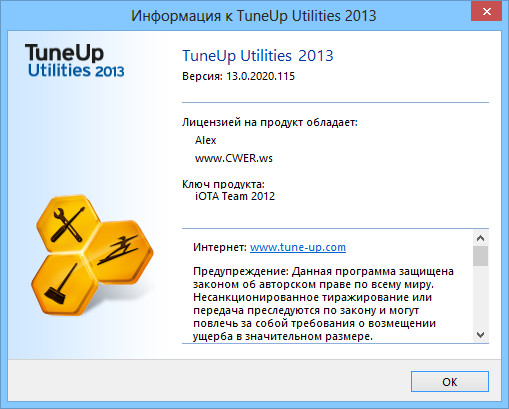Screen dimensions: 509x409
Task: Click the window title 'Информация к TuneUp Utilities 2013'
Action: (x=254, y=16)
